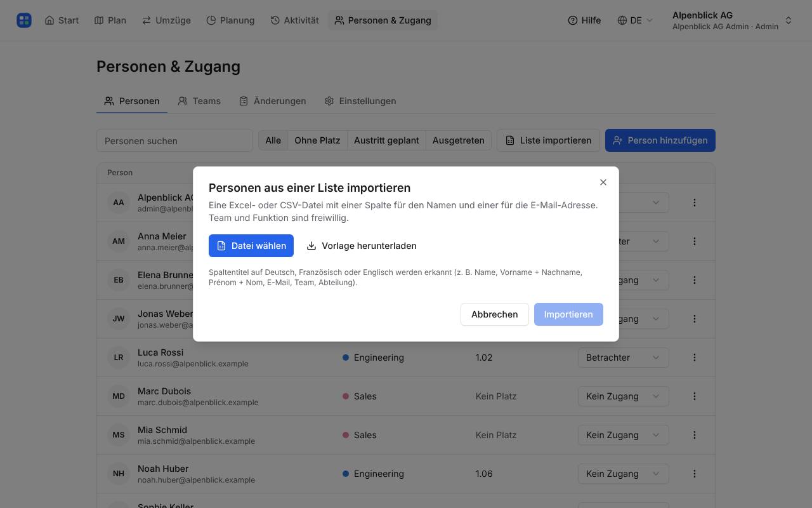Open Marc Dubois's Kein Zugang dropdown
The height and width of the screenshot is (508, 812).
[x=623, y=396]
